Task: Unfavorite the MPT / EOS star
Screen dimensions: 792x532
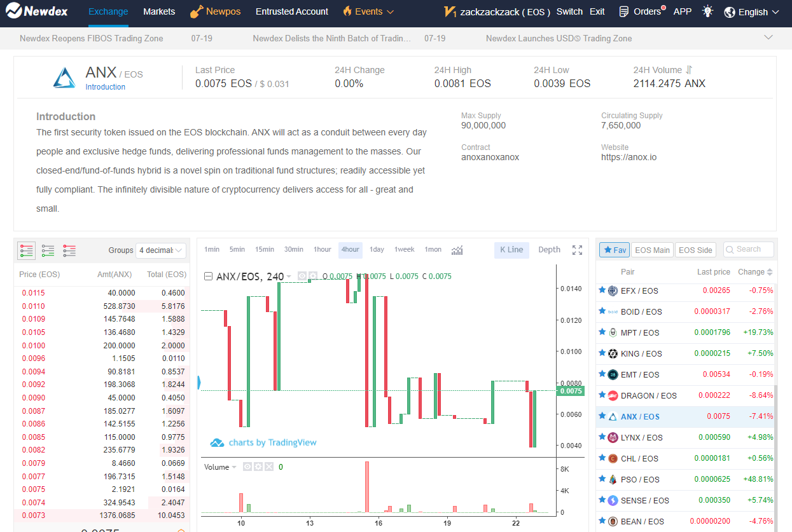Action: [602, 332]
